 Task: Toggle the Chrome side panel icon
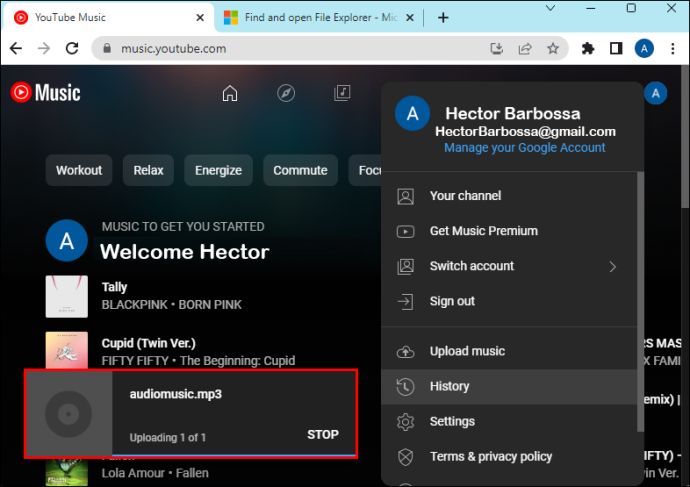(x=616, y=48)
